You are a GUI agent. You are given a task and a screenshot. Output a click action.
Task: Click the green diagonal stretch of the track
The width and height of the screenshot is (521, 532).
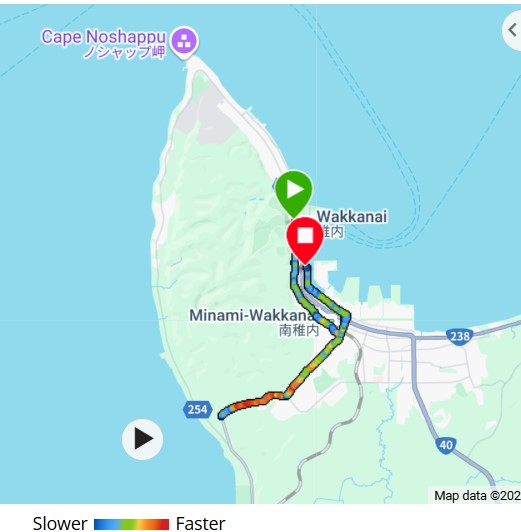314,366
